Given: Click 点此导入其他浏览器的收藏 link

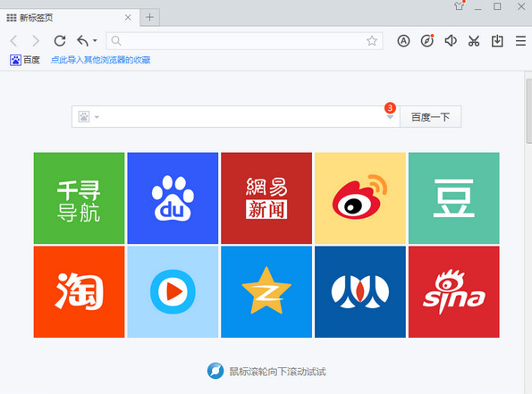Looking at the screenshot, I should [100, 60].
